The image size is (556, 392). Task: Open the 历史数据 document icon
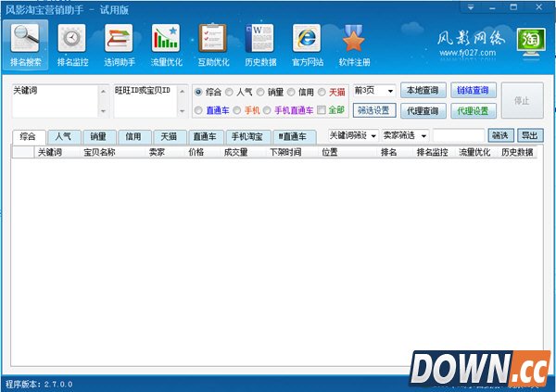click(259, 38)
